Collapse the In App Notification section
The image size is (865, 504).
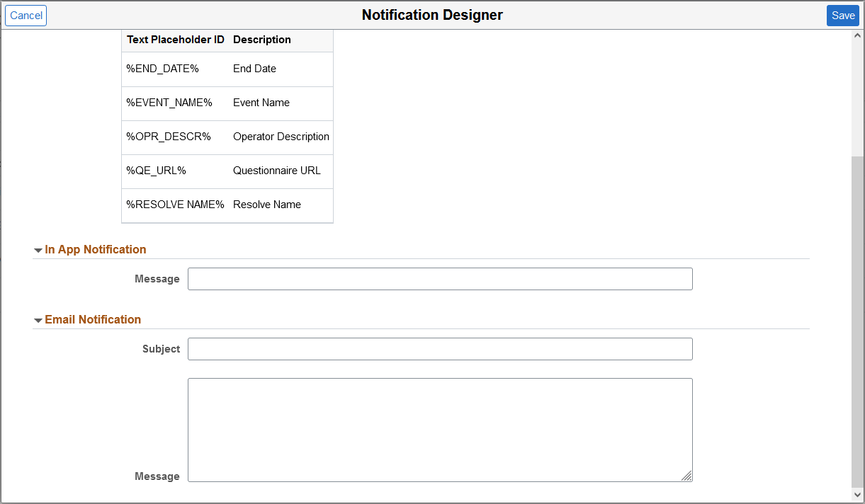pos(38,250)
